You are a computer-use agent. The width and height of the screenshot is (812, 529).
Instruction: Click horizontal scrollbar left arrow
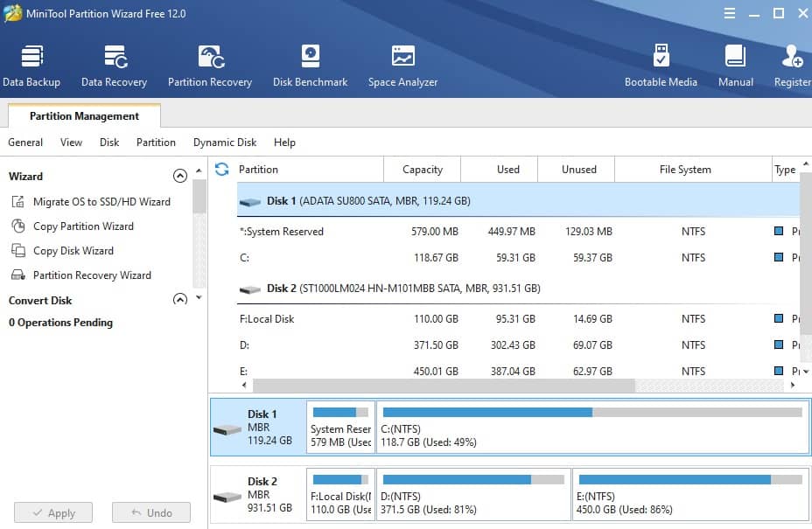point(244,385)
